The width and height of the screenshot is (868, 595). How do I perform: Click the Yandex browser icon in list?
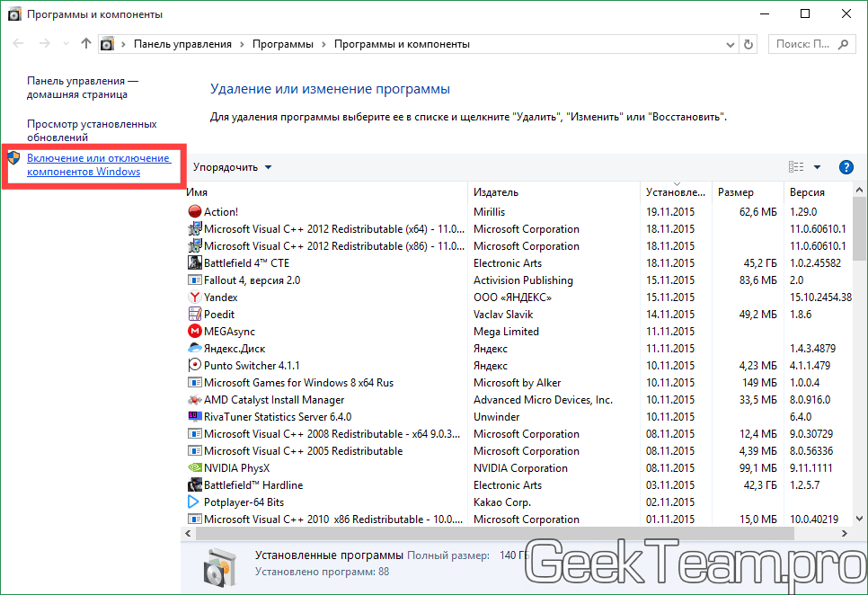194,297
